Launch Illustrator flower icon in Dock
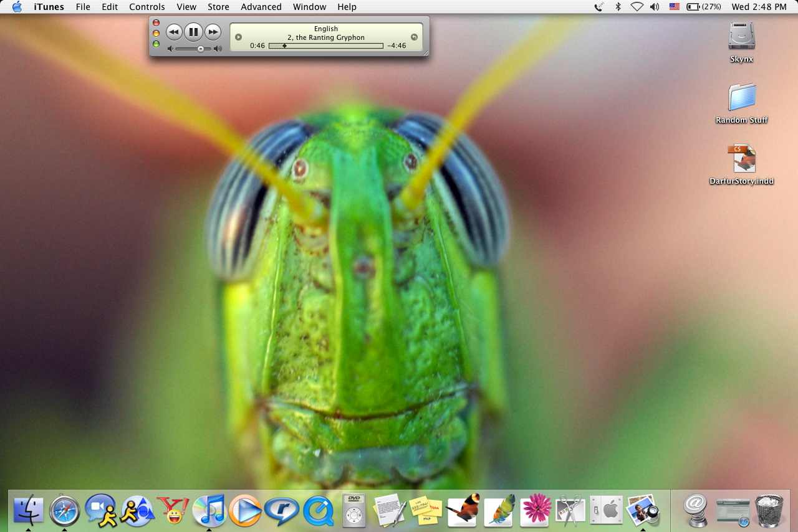 pyautogui.click(x=535, y=510)
